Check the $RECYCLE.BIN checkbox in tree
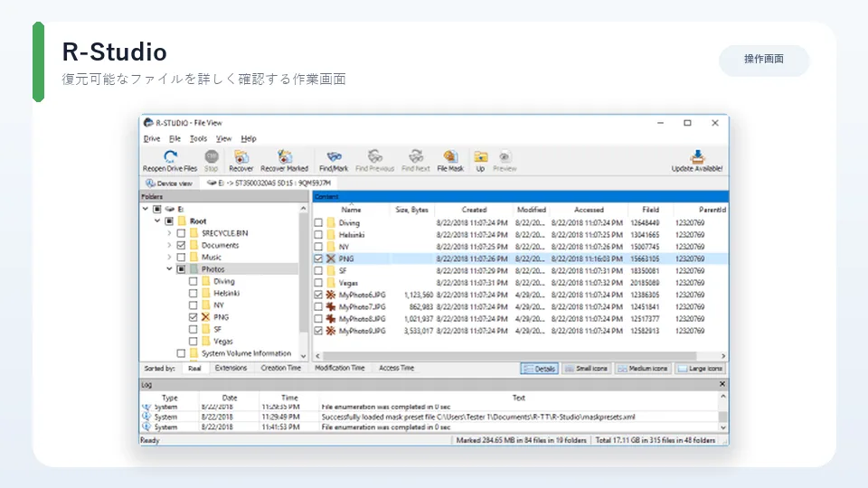The image size is (868, 488). [x=181, y=233]
